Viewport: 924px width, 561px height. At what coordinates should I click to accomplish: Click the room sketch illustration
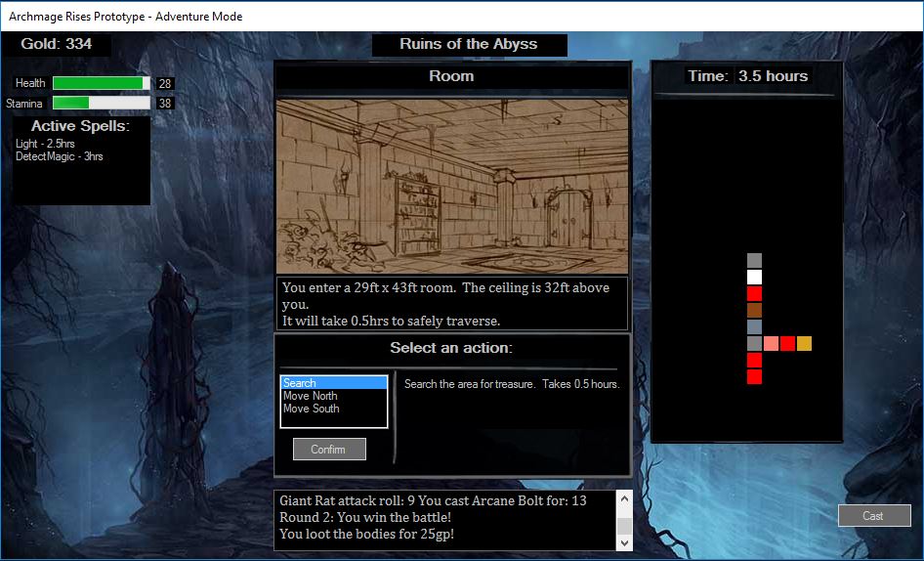pyautogui.click(x=452, y=186)
